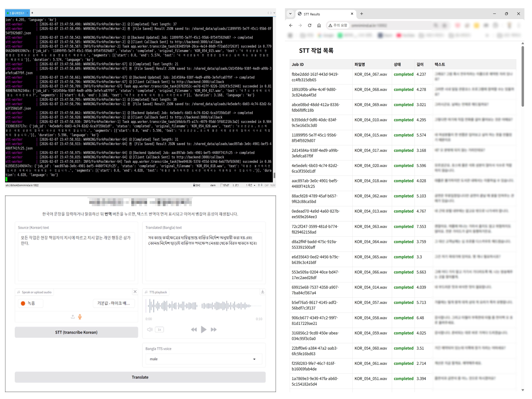Fast-forward the TTS playback
The image size is (532, 399).
pos(214,329)
